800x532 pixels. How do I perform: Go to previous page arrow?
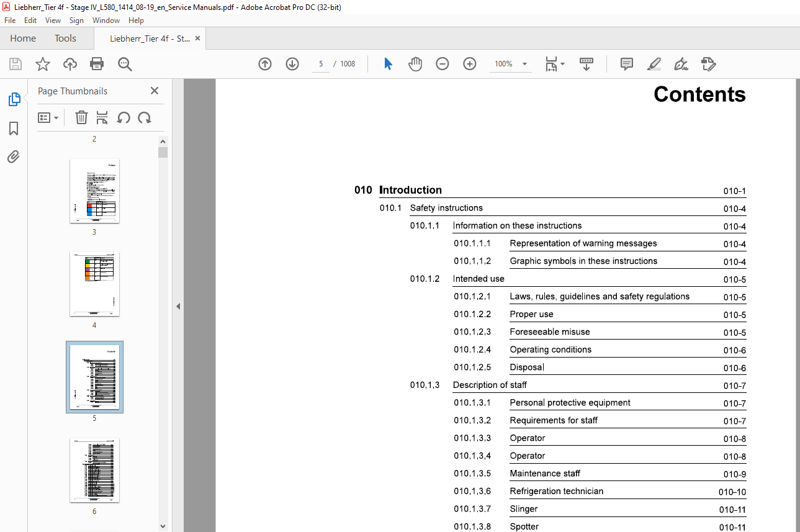coord(265,64)
